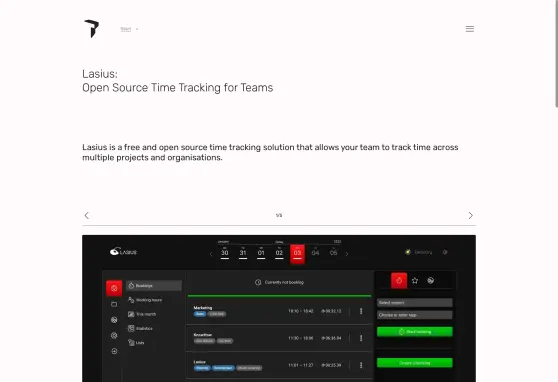Select day 04 in the date strip
Viewport: 558px width, 382px height.
click(315, 253)
